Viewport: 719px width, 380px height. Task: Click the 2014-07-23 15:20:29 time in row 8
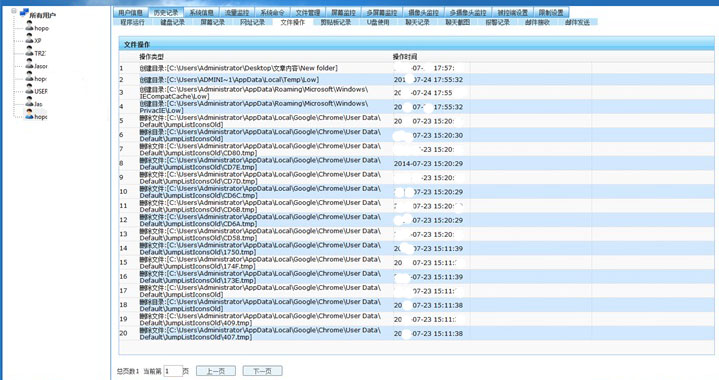pyautogui.click(x=428, y=164)
